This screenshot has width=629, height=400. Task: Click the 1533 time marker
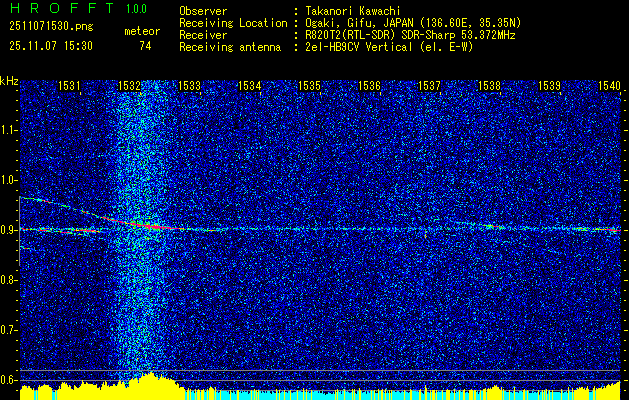189,85
